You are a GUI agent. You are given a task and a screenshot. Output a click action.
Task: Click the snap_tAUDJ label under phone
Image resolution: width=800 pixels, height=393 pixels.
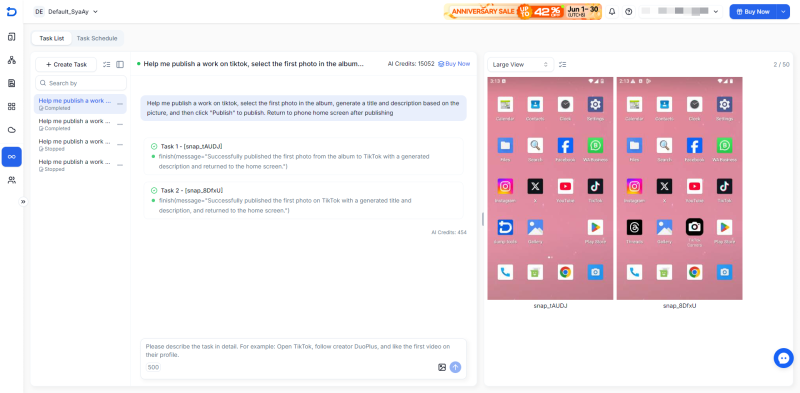(x=551, y=306)
